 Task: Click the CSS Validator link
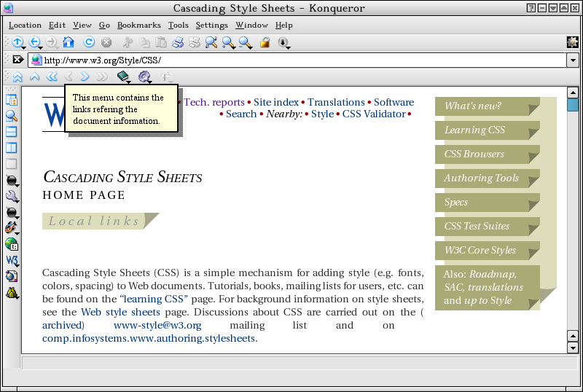(x=373, y=114)
